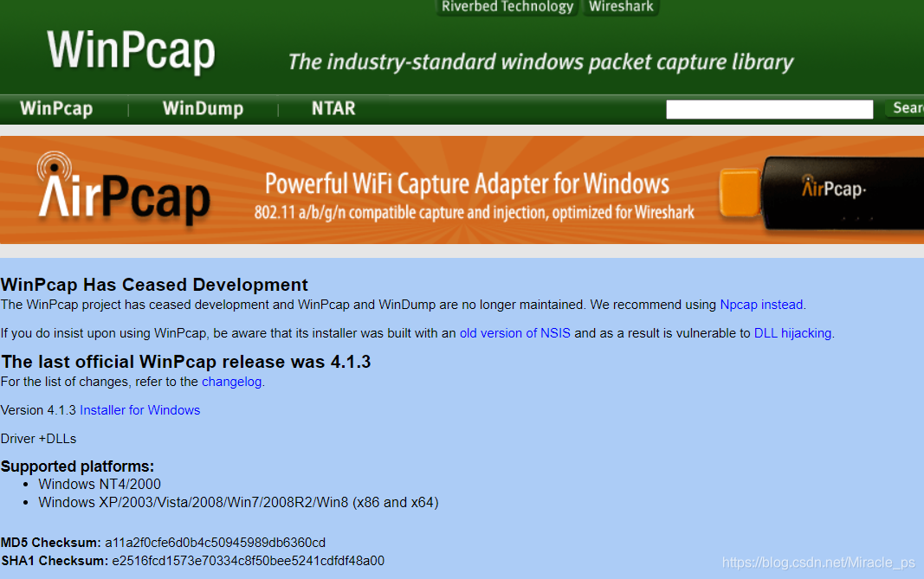Click the Windows NT4/2000 list item
The image size is (924, 579).
[x=100, y=484]
